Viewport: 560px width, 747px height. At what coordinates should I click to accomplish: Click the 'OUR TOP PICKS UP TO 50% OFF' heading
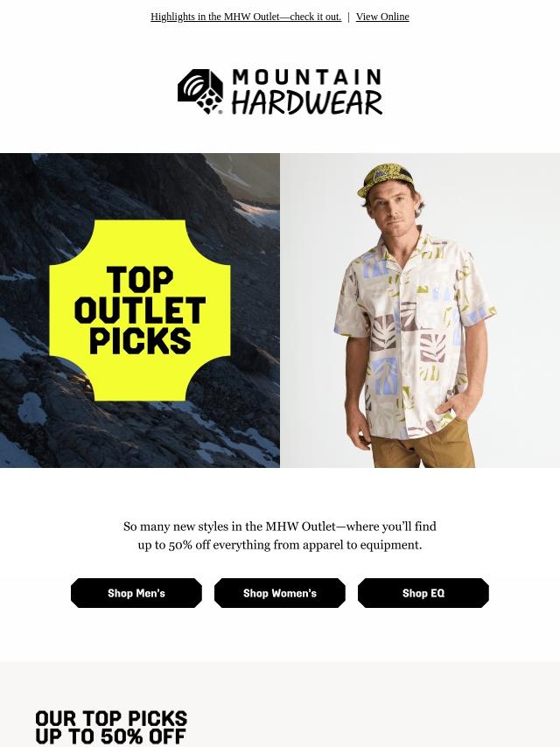pos(111,728)
